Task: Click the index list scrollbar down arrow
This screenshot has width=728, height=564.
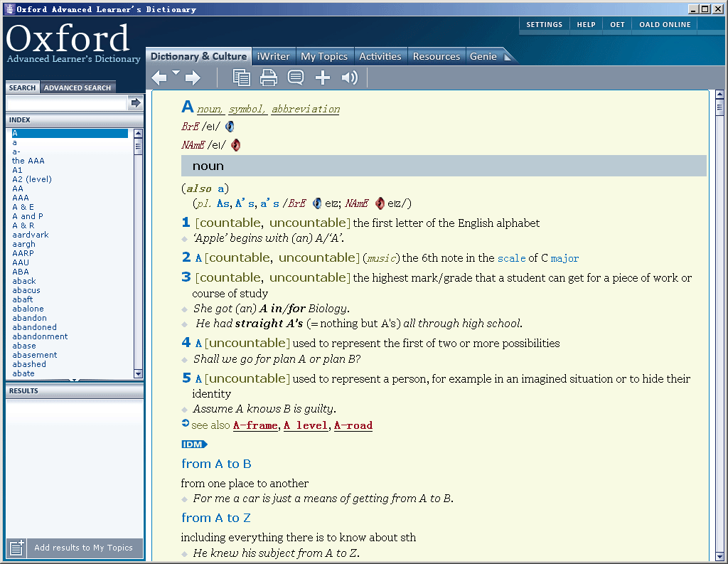Action: pyautogui.click(x=138, y=373)
